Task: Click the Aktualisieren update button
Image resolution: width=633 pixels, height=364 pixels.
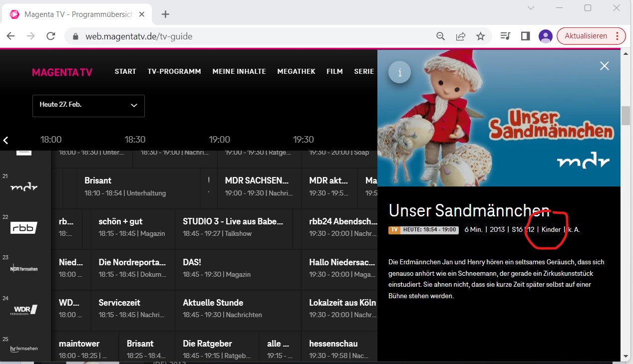Action: click(x=591, y=36)
